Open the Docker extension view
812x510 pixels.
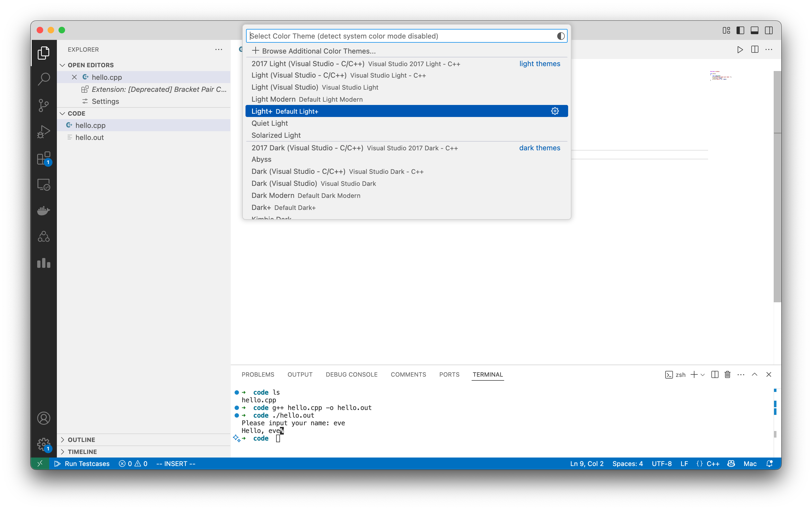(43, 211)
